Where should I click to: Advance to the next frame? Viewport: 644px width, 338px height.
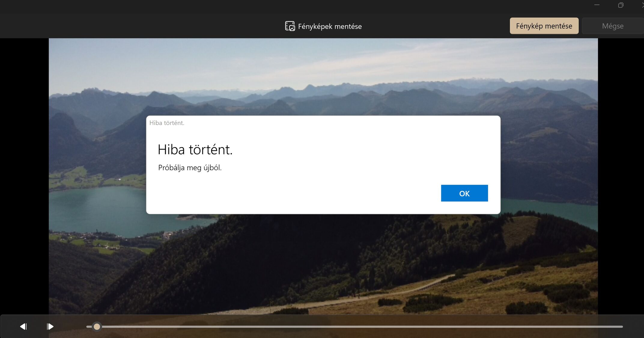[50, 326]
